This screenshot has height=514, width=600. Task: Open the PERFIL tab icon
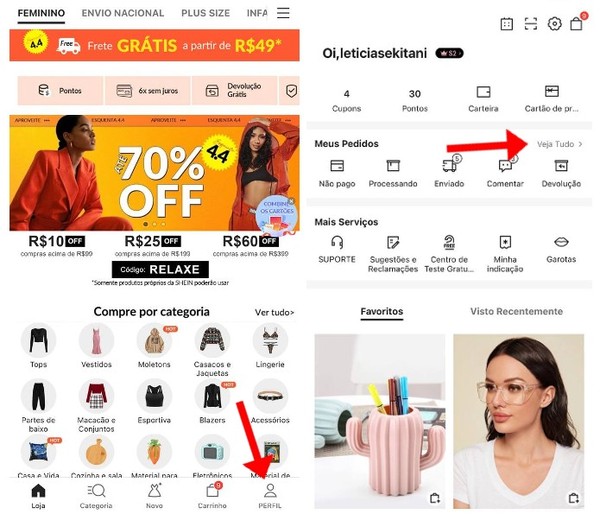(x=270, y=491)
